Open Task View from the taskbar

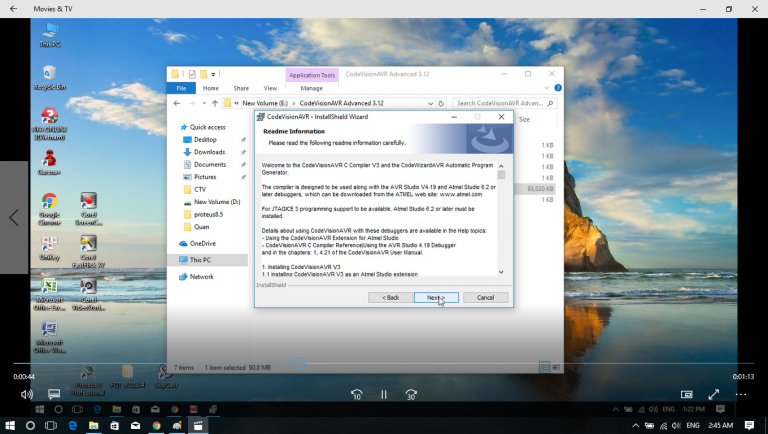[x=51, y=425]
